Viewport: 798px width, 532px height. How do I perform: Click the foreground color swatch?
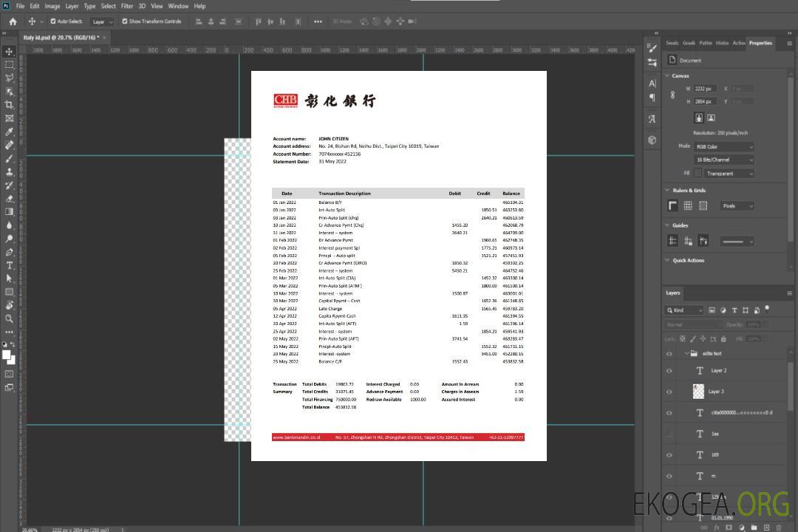(x=7, y=355)
